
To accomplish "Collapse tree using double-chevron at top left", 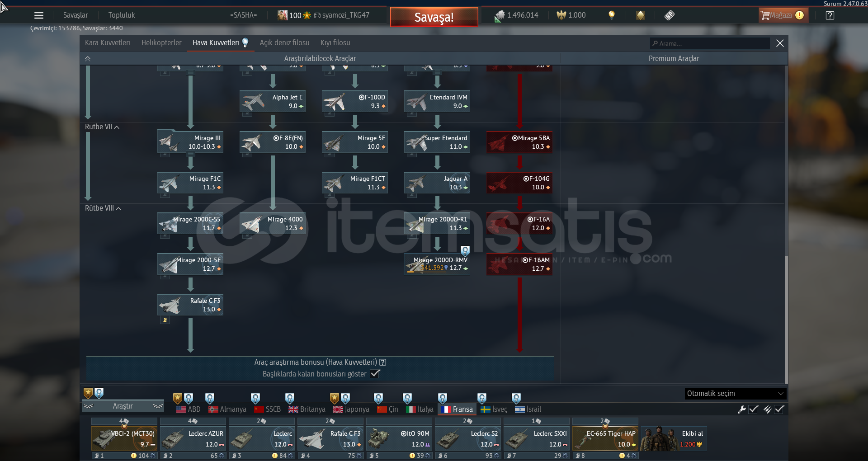I will pyautogui.click(x=88, y=59).
